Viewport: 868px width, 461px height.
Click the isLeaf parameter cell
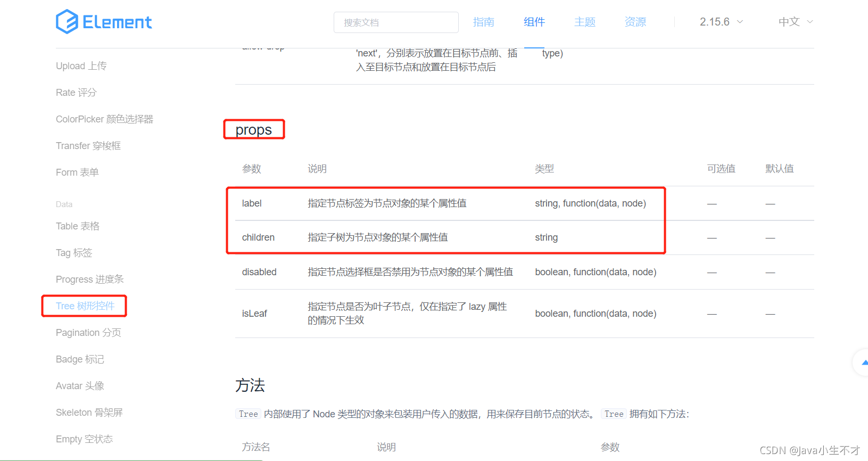[x=254, y=314]
